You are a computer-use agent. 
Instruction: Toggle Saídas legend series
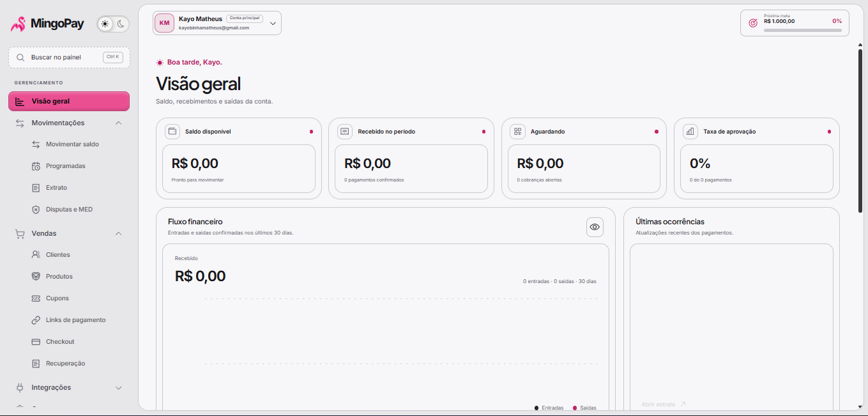click(x=584, y=408)
